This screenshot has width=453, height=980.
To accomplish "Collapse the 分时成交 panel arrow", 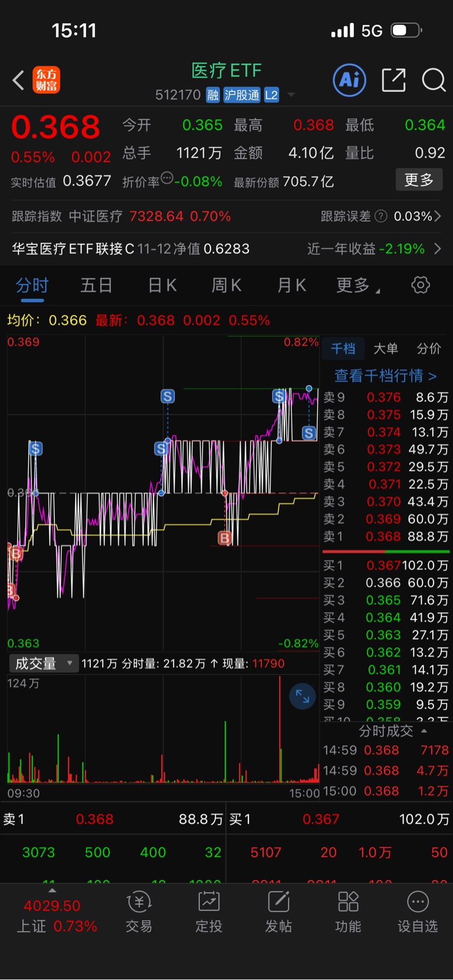I will click(x=424, y=731).
